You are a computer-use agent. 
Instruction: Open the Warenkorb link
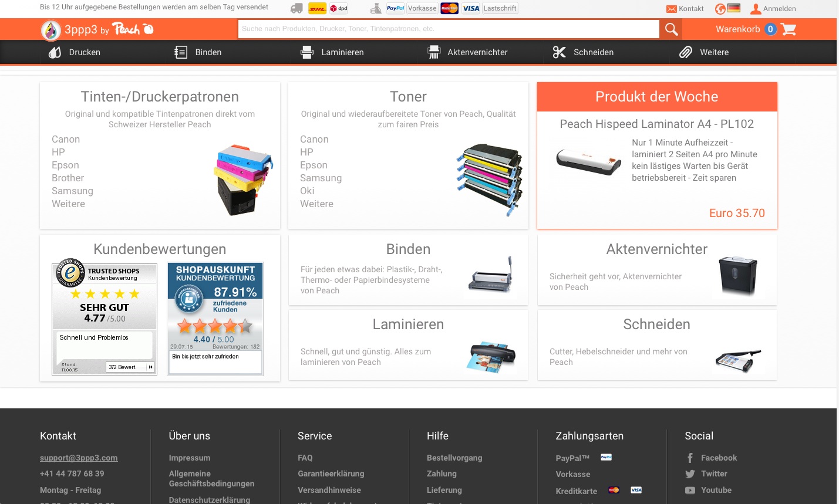click(x=737, y=29)
